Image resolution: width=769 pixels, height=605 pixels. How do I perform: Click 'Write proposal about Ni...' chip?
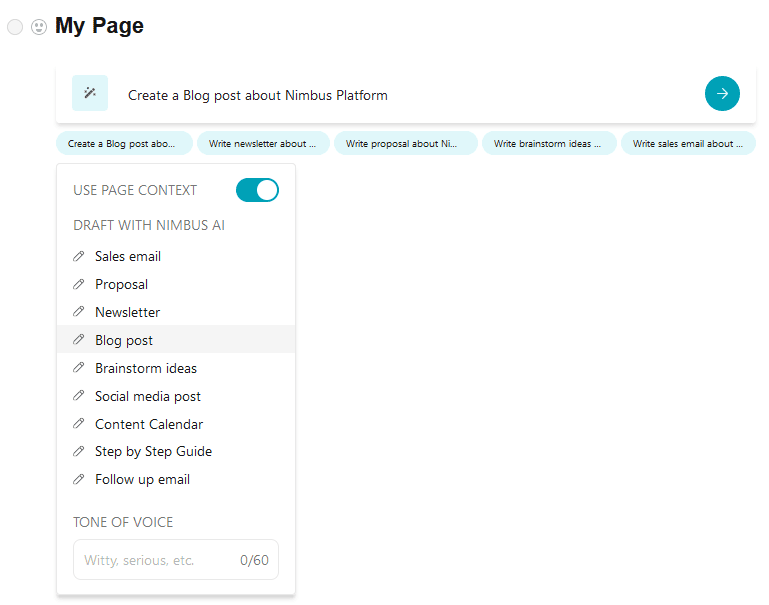coord(406,143)
